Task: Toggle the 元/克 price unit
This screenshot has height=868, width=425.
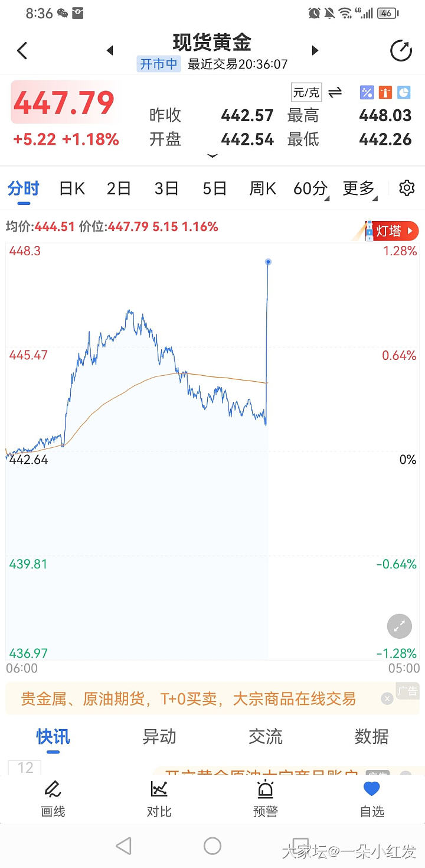Action: pyautogui.click(x=306, y=92)
